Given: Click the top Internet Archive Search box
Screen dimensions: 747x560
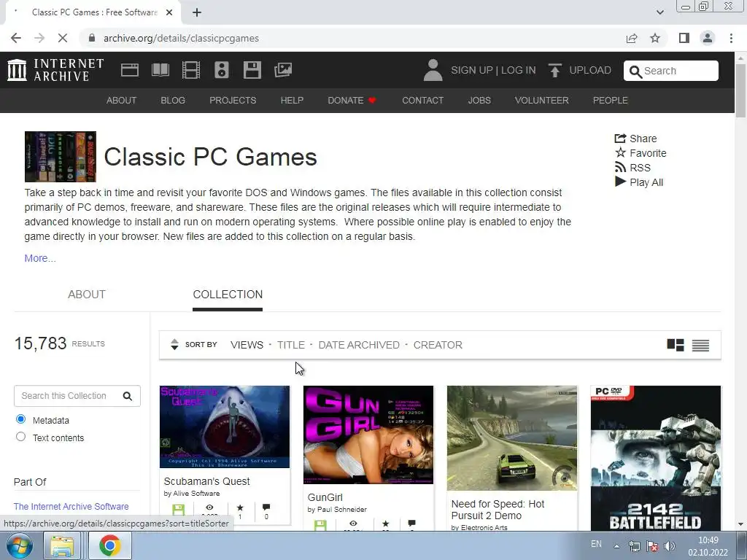Looking at the screenshot, I should point(671,71).
